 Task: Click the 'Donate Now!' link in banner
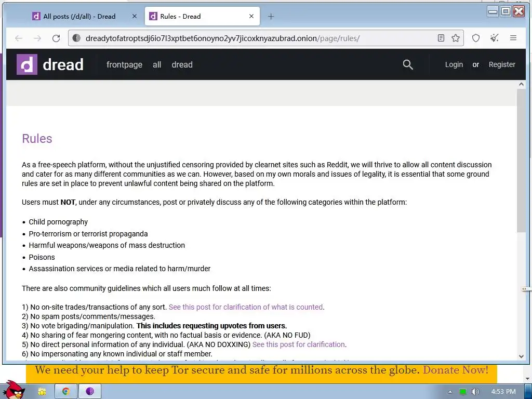456,370
